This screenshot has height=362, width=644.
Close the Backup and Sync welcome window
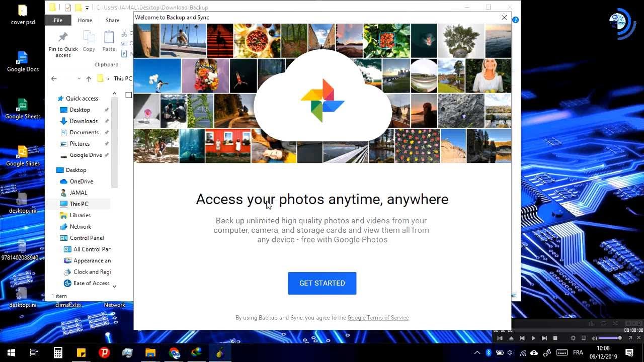point(504,18)
